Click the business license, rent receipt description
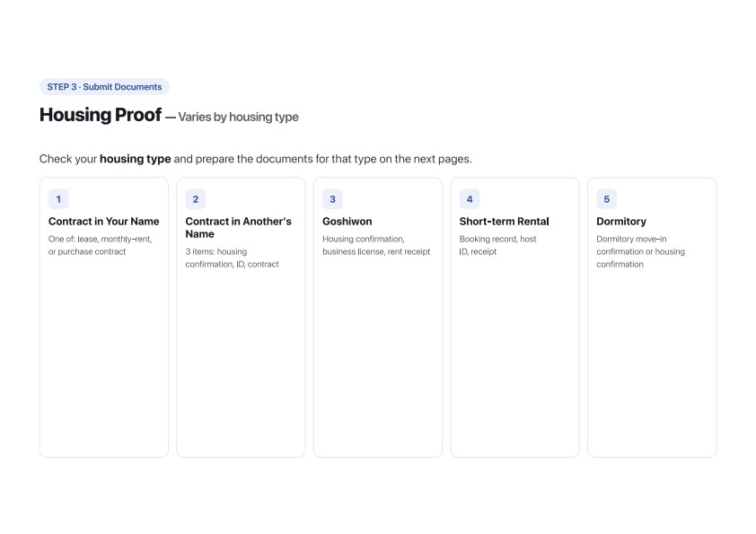The image size is (756, 534). pos(376,245)
